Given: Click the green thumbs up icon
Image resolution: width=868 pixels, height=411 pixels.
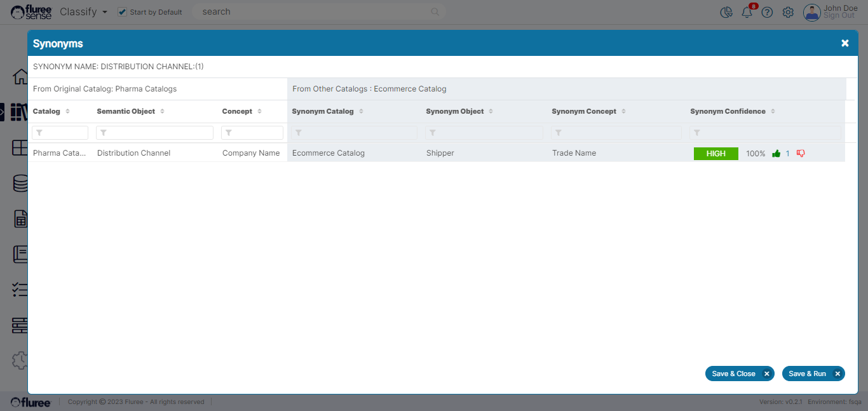Looking at the screenshot, I should [776, 153].
